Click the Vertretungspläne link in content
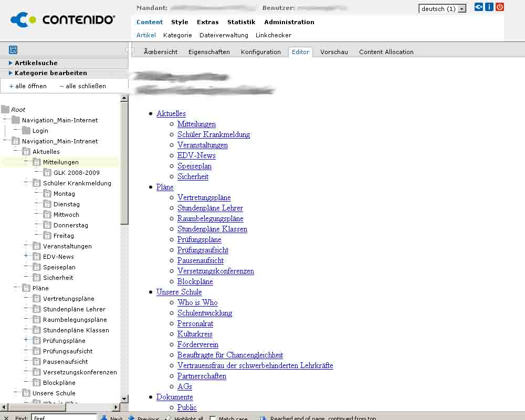 (x=204, y=197)
